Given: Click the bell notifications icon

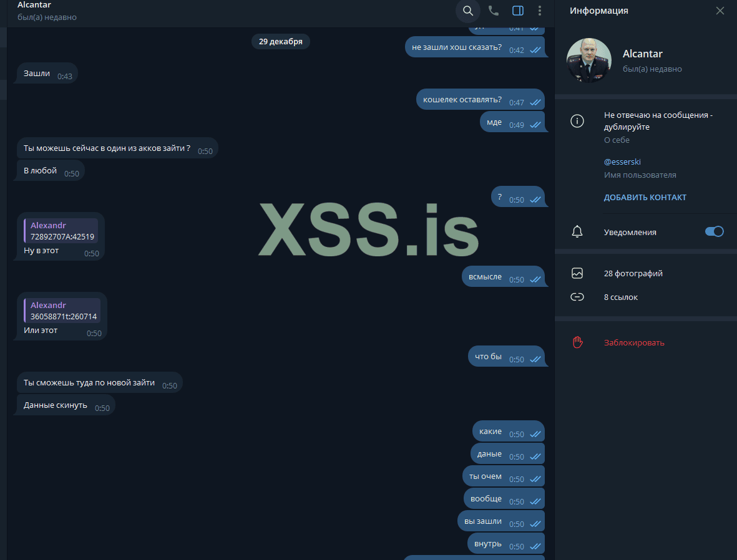Looking at the screenshot, I should tap(577, 231).
